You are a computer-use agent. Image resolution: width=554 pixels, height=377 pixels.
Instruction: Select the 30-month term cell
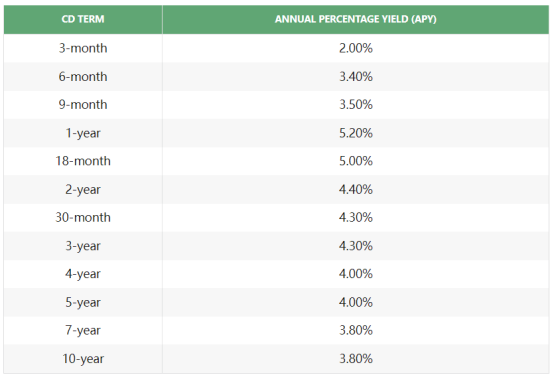coord(83,217)
